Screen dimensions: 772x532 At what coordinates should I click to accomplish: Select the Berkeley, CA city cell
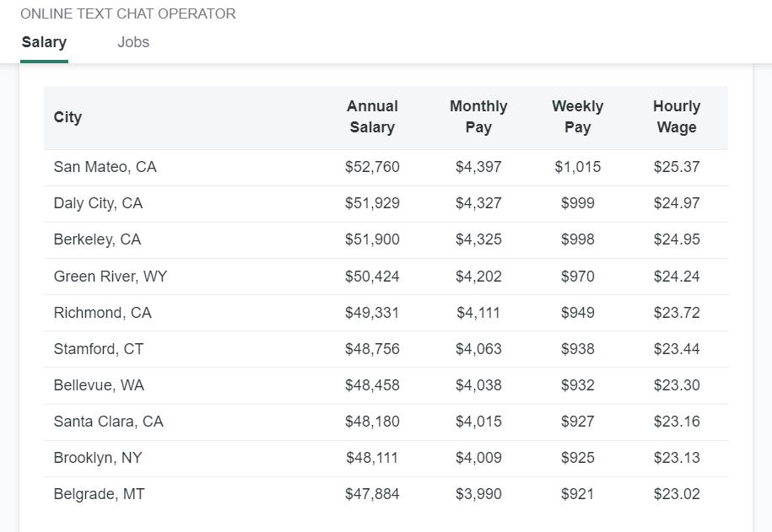(x=98, y=239)
